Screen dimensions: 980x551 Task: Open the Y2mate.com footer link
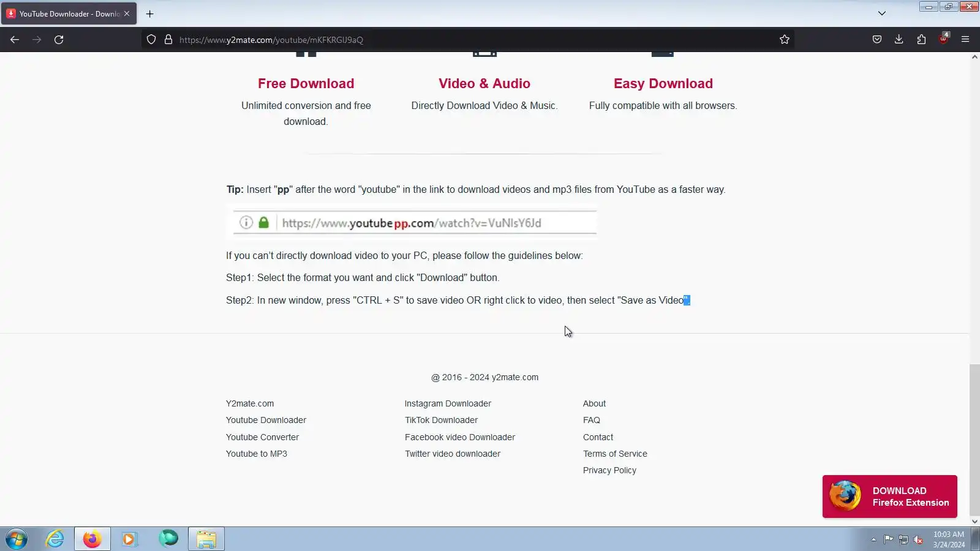250,403
